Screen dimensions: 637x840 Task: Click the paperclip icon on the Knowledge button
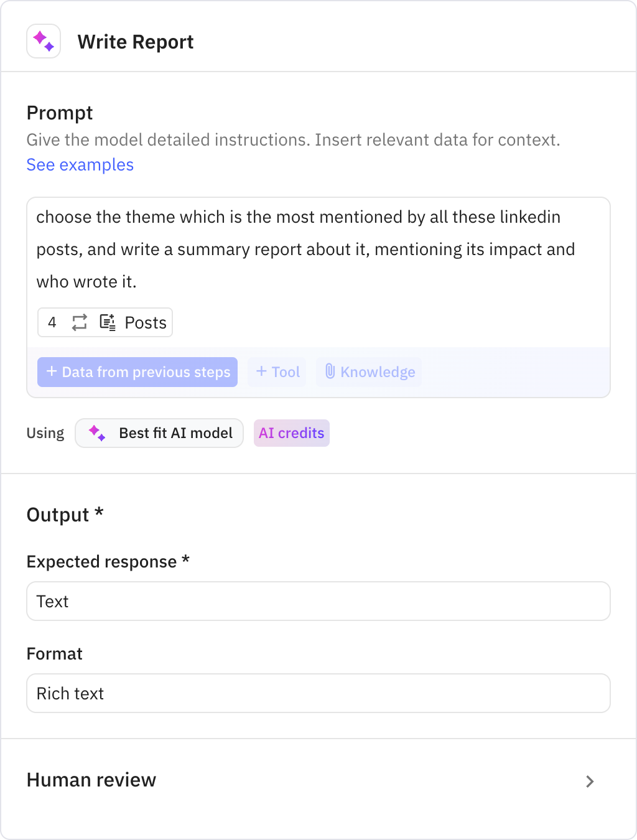coord(330,372)
